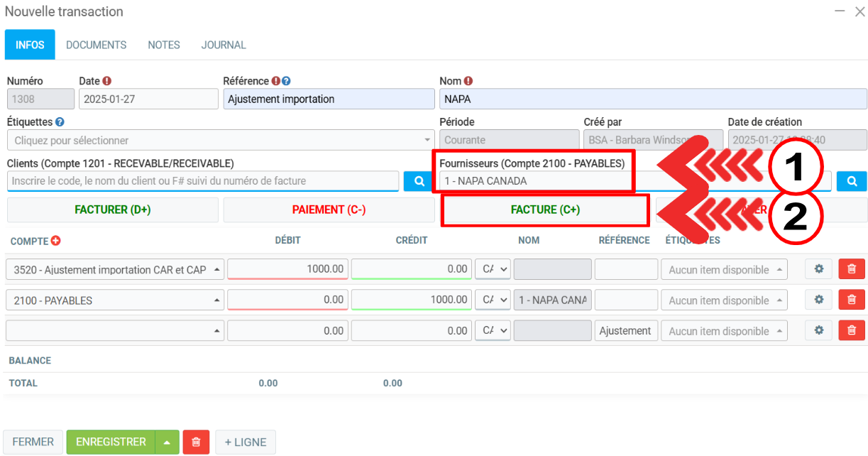Click the search icon for Fournisseurs field

851,181
